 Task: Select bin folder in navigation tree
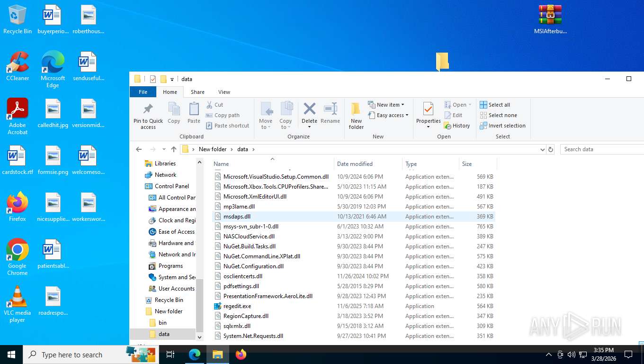click(162, 323)
